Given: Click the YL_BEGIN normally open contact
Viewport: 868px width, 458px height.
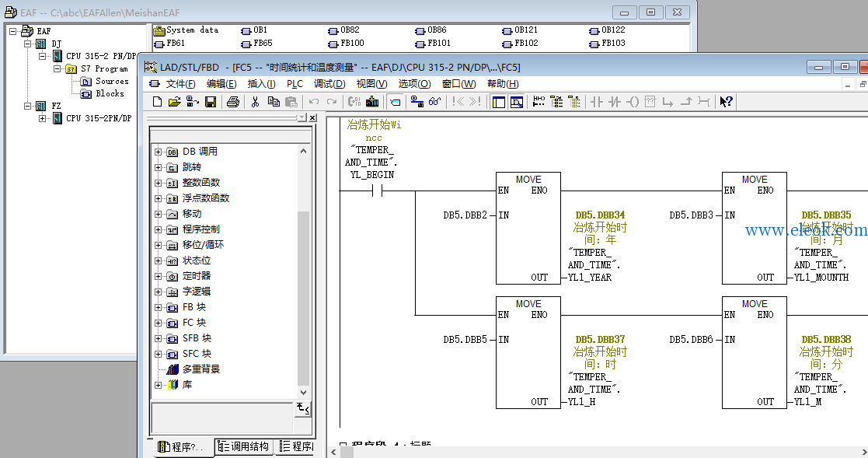Looking at the screenshot, I should click(x=377, y=191).
